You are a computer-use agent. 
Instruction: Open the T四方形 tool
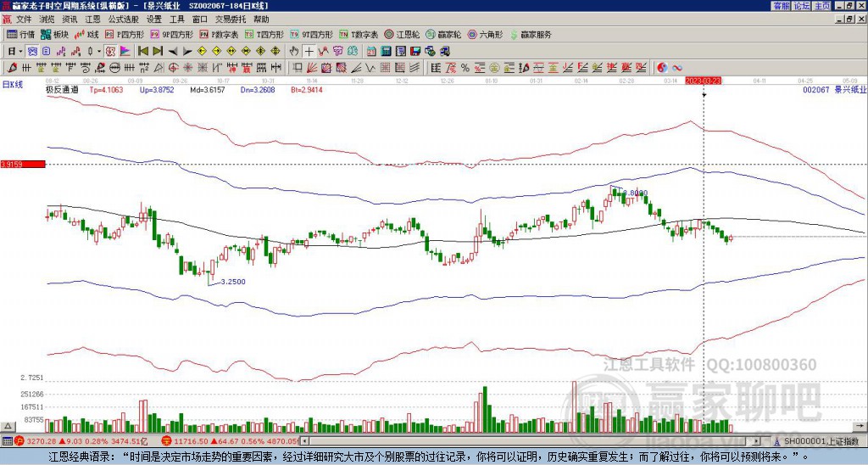click(x=264, y=34)
